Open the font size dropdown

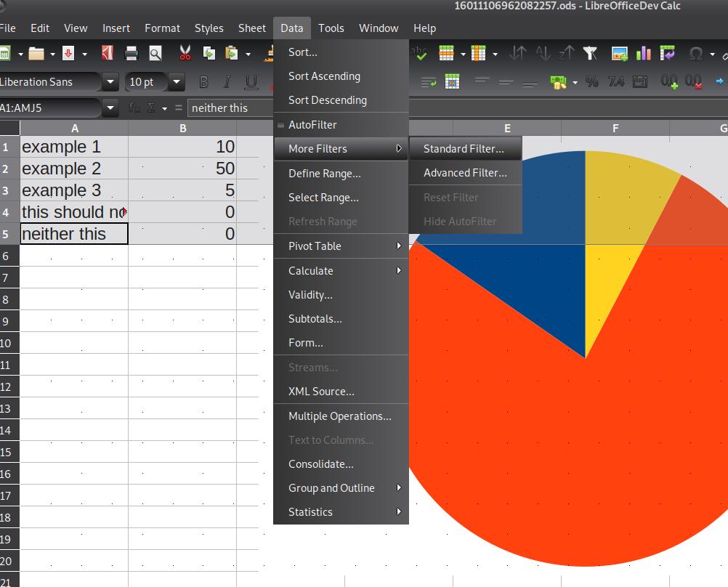click(x=177, y=81)
